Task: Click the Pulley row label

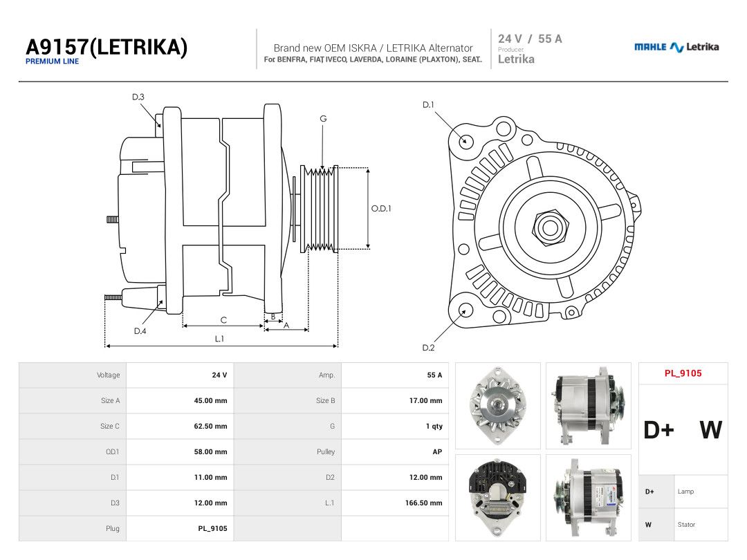Action: pyautogui.click(x=326, y=452)
